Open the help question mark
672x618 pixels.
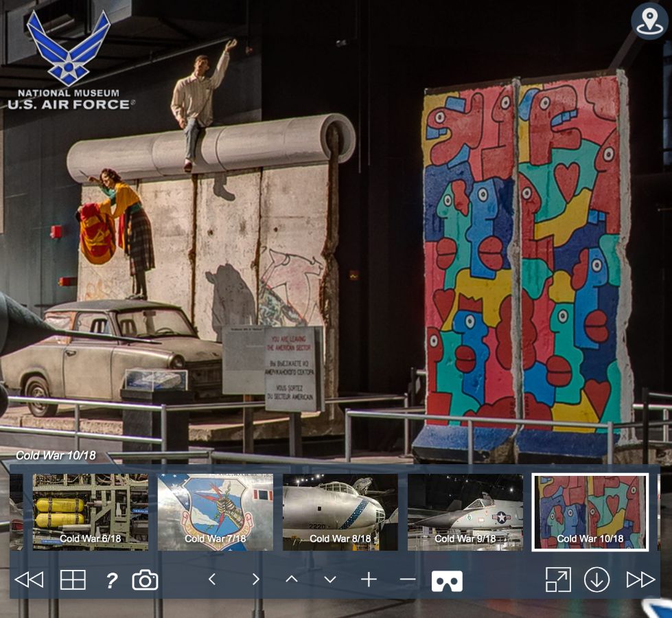tap(111, 580)
